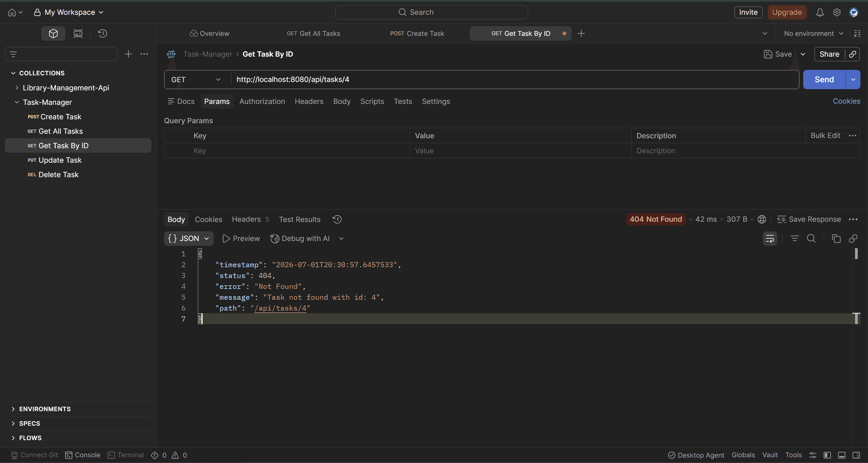Viewport: 868px width, 463px height.
Task: Click the request URL input field
Action: [515, 80]
